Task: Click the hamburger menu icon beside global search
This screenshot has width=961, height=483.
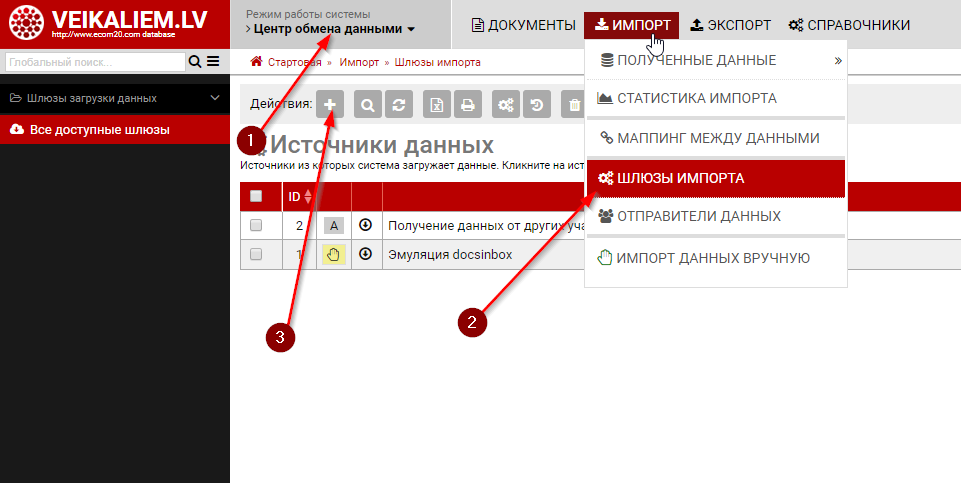Action: coord(213,62)
